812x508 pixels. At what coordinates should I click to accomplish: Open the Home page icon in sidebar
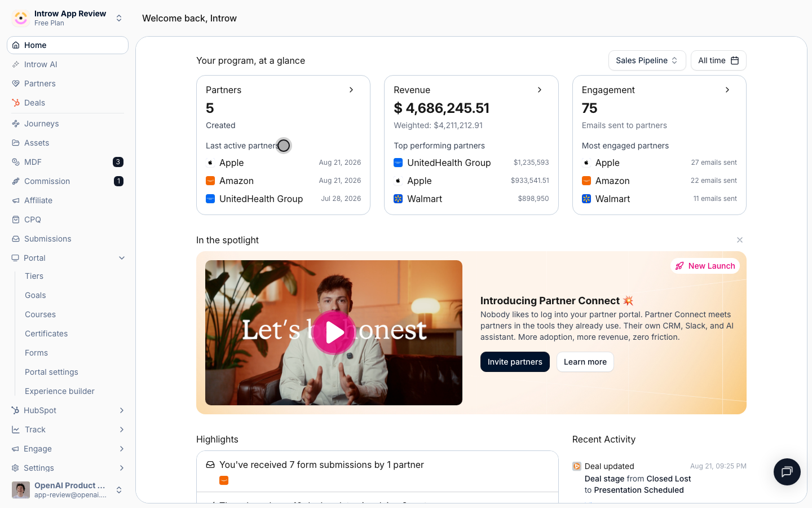[x=16, y=45]
